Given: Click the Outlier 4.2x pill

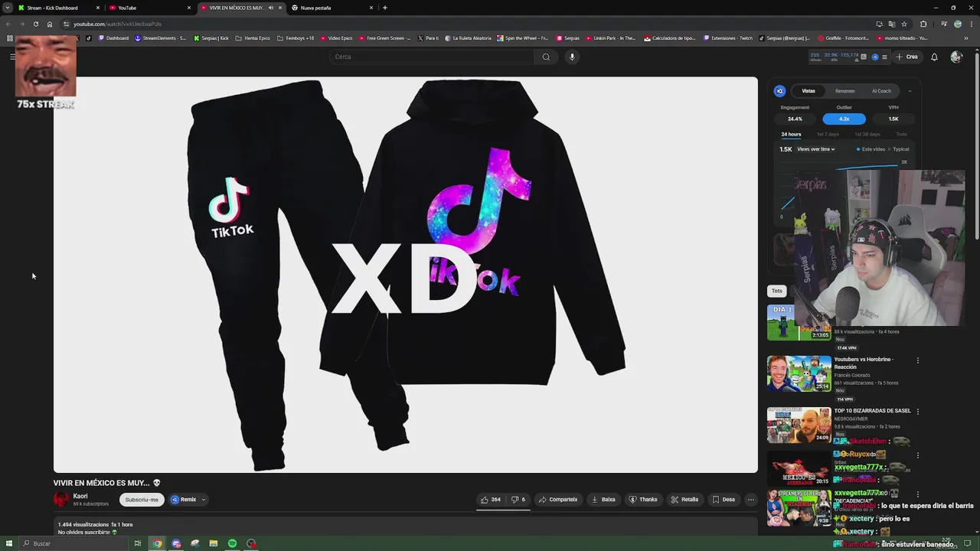Looking at the screenshot, I should pos(844,119).
